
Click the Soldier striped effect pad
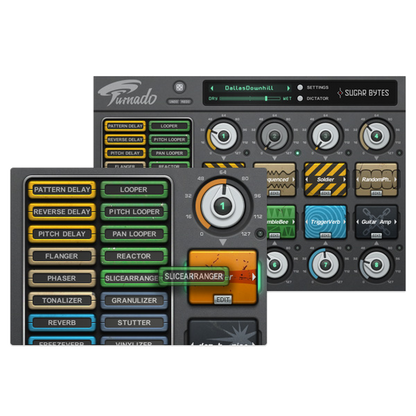[x=325, y=180]
